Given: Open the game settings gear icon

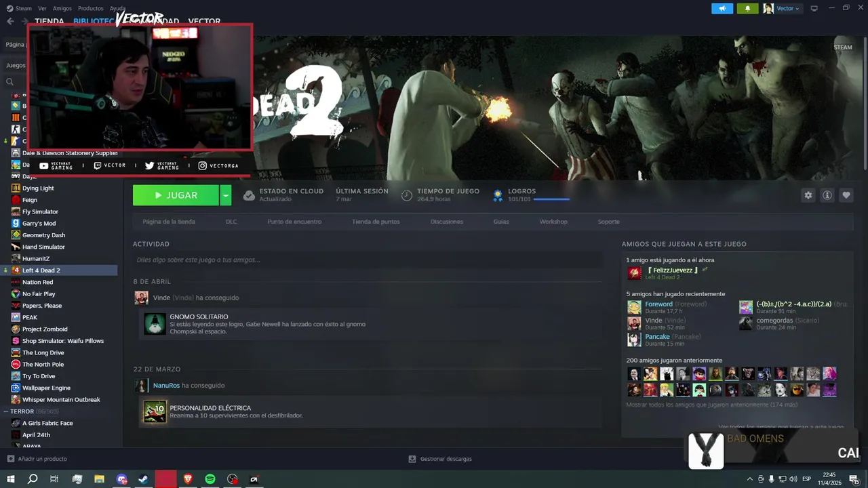Looking at the screenshot, I should pyautogui.click(x=808, y=195).
